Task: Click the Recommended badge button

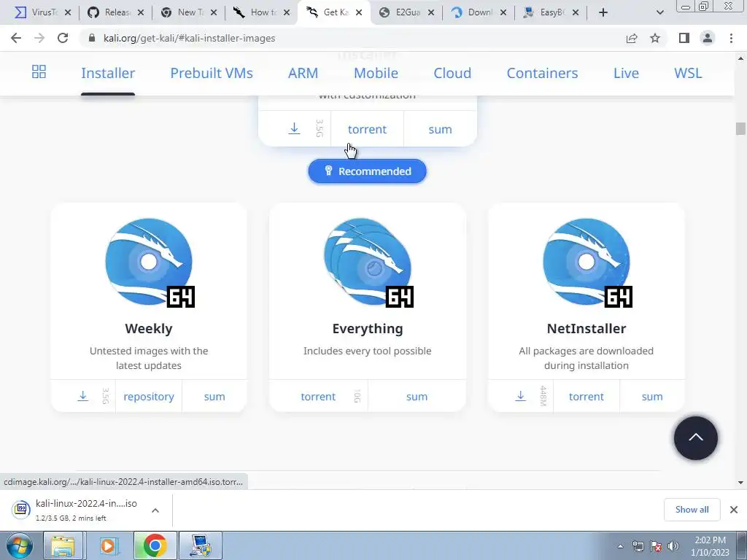Action: click(x=368, y=171)
